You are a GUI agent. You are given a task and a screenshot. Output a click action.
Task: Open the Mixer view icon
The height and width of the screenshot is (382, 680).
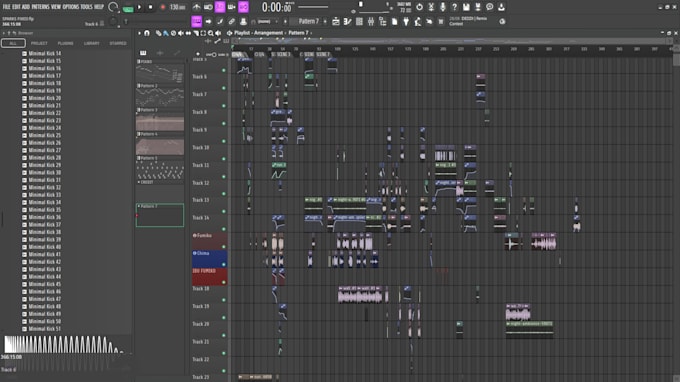pos(371,21)
